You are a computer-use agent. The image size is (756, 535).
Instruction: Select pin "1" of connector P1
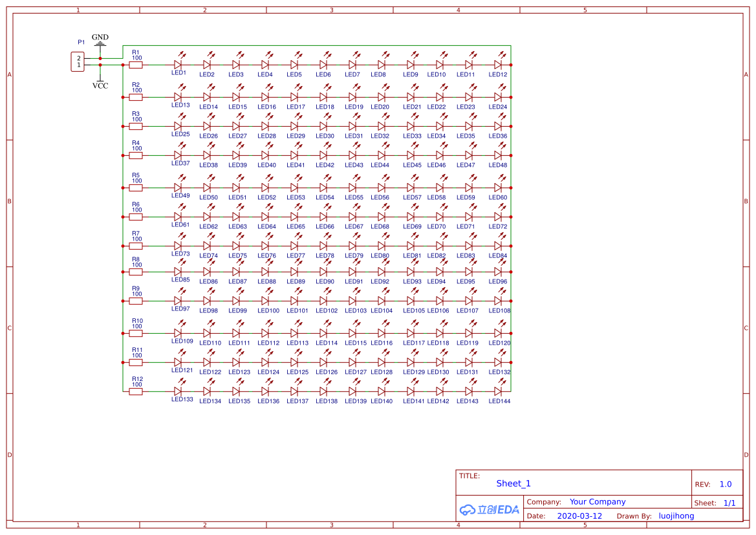[x=79, y=65]
